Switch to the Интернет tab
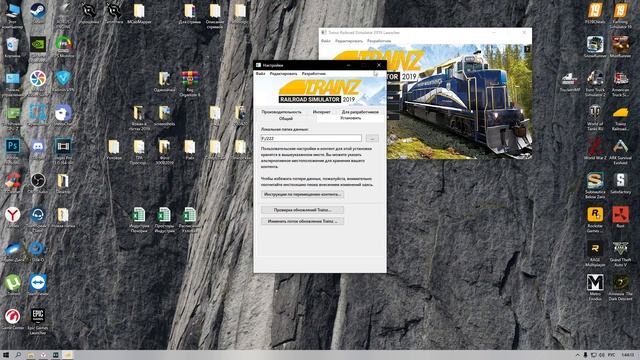Image resolution: width=640 pixels, height=360 pixels. point(322,111)
